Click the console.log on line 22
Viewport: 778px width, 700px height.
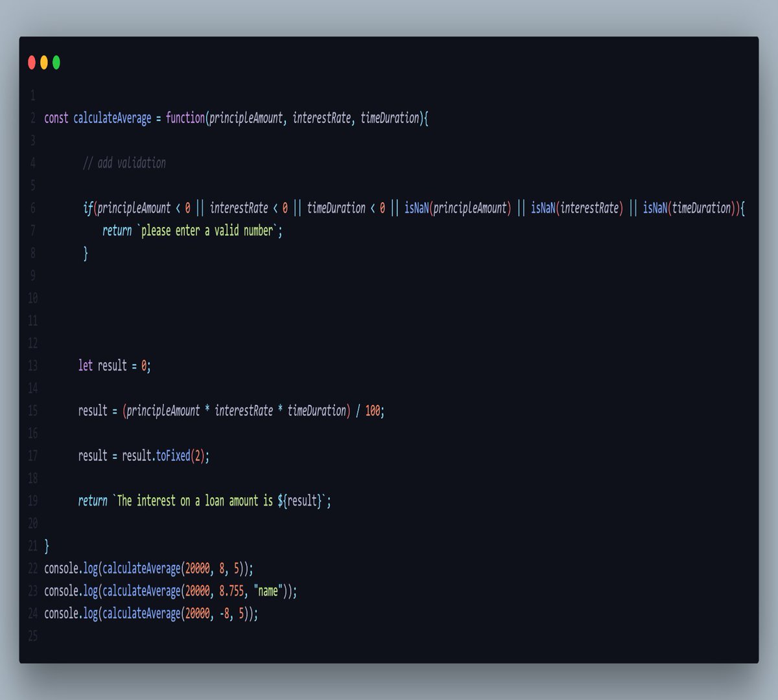coord(71,568)
